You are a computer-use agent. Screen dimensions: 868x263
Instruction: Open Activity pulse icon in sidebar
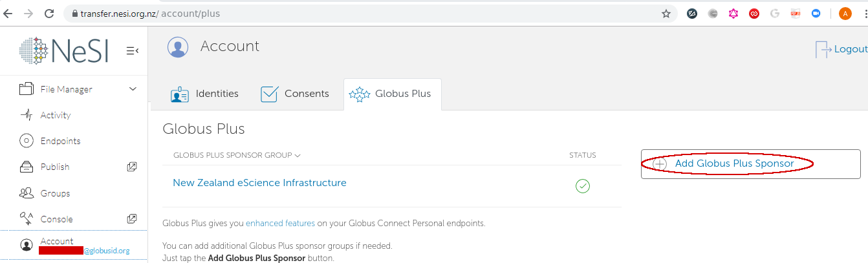click(27, 115)
